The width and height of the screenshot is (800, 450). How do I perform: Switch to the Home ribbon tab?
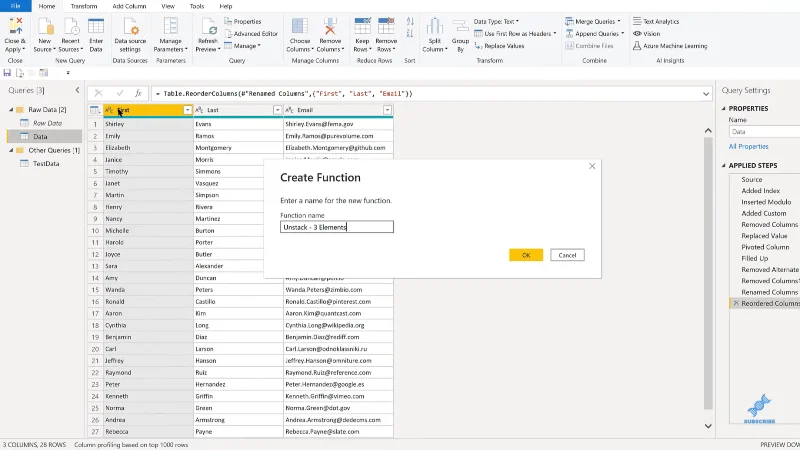(x=47, y=6)
